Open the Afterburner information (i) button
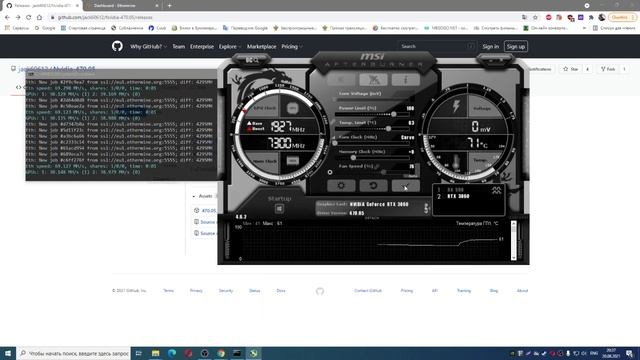Image resolution: width=640 pixels, height=360 pixels. coord(405,80)
